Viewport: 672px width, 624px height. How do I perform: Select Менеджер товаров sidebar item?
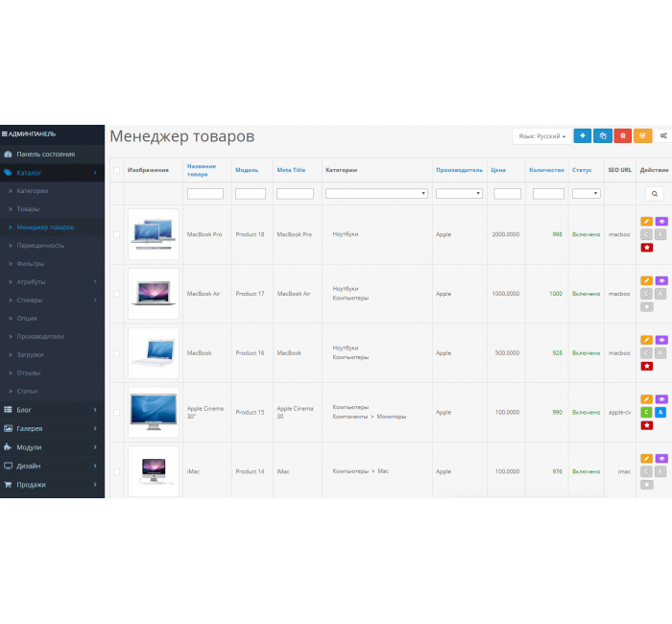click(x=45, y=228)
